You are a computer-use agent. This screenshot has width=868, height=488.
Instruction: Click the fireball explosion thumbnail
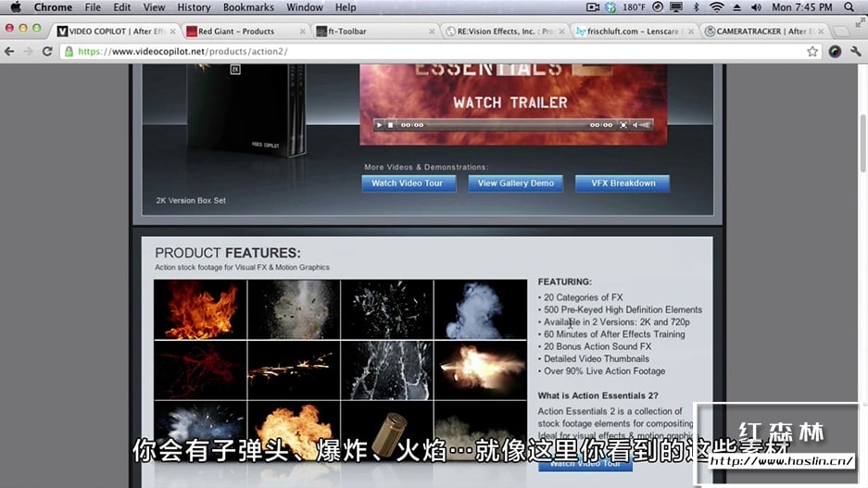click(294, 431)
